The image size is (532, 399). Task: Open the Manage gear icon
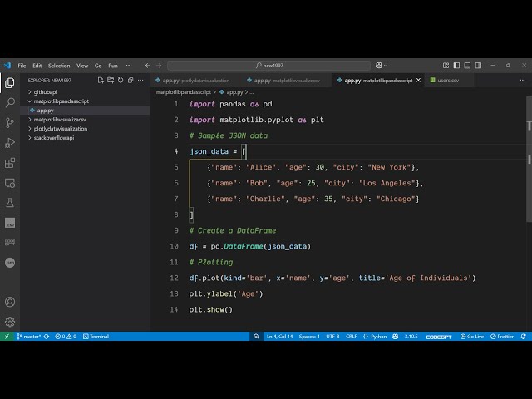pos(10,322)
